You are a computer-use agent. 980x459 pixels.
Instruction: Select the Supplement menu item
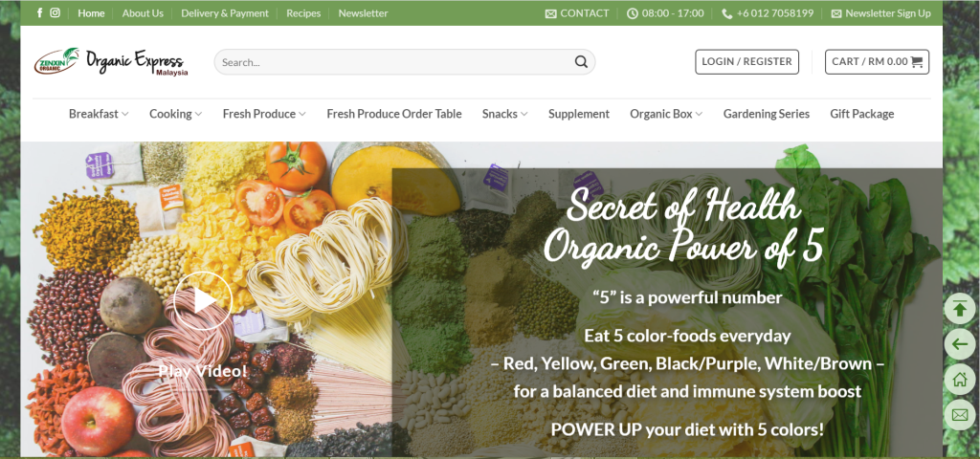click(x=579, y=114)
